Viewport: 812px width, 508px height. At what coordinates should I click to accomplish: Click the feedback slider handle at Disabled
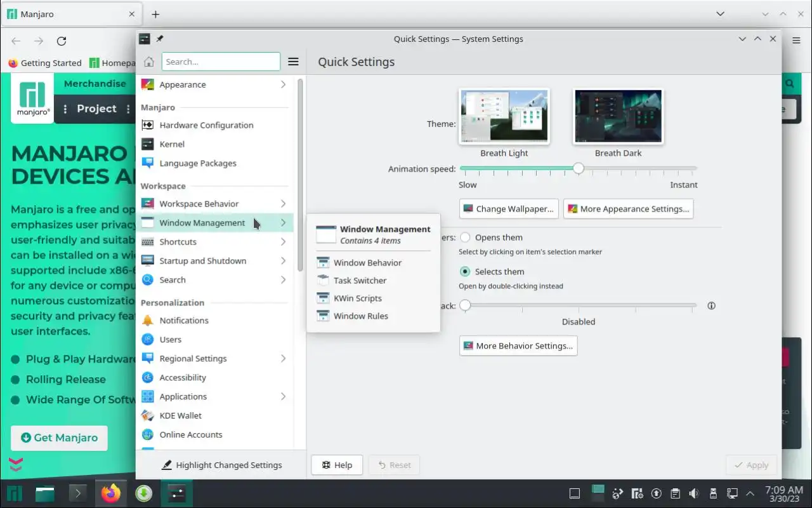point(465,305)
